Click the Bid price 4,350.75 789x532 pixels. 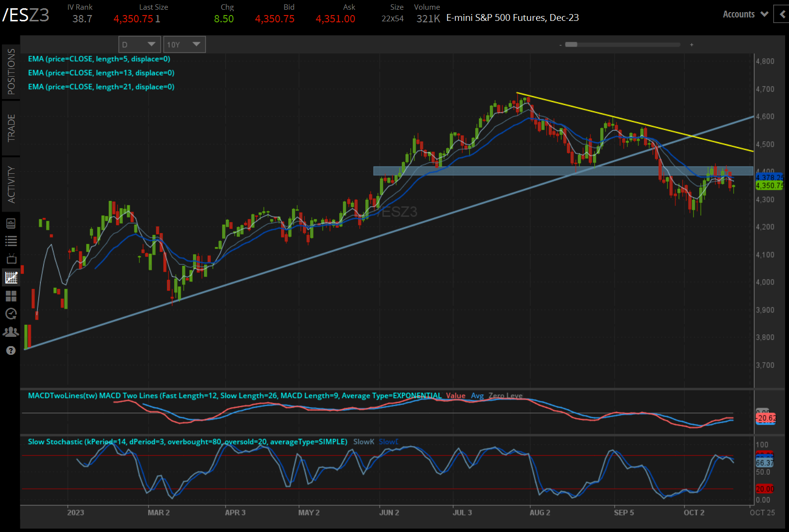tap(275, 19)
